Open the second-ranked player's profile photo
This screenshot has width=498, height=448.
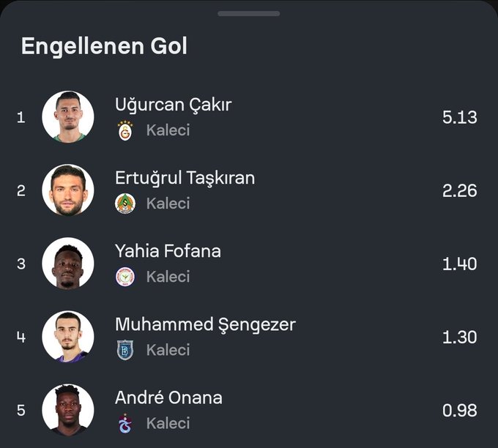68,190
